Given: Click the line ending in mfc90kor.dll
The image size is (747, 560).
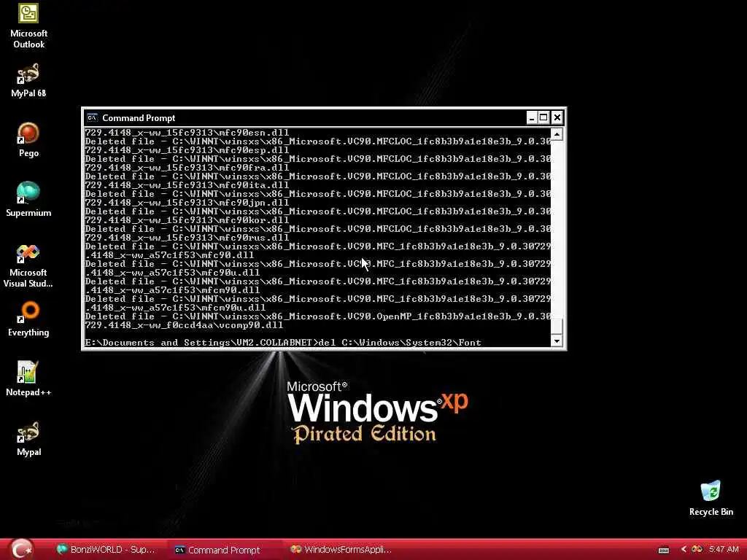Looking at the screenshot, I should click(x=187, y=220).
